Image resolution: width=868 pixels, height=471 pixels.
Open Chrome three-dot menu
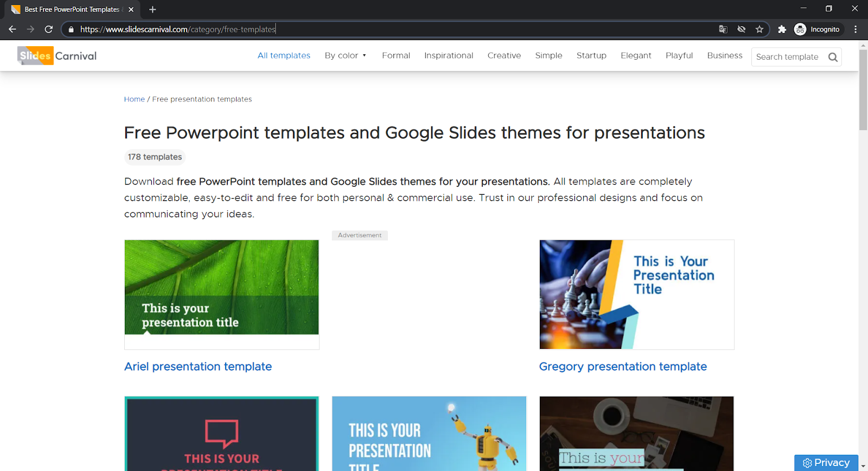pos(856,29)
